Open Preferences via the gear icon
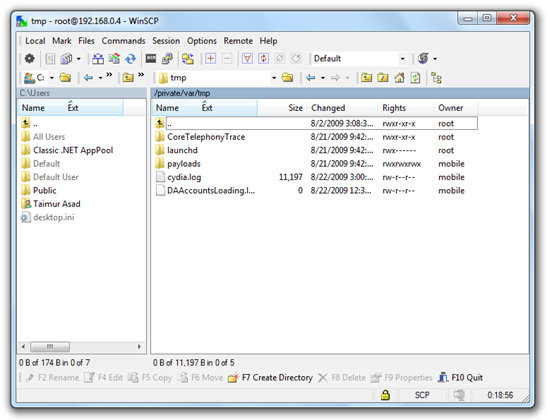Screen dimensions: 547x420 point(30,59)
